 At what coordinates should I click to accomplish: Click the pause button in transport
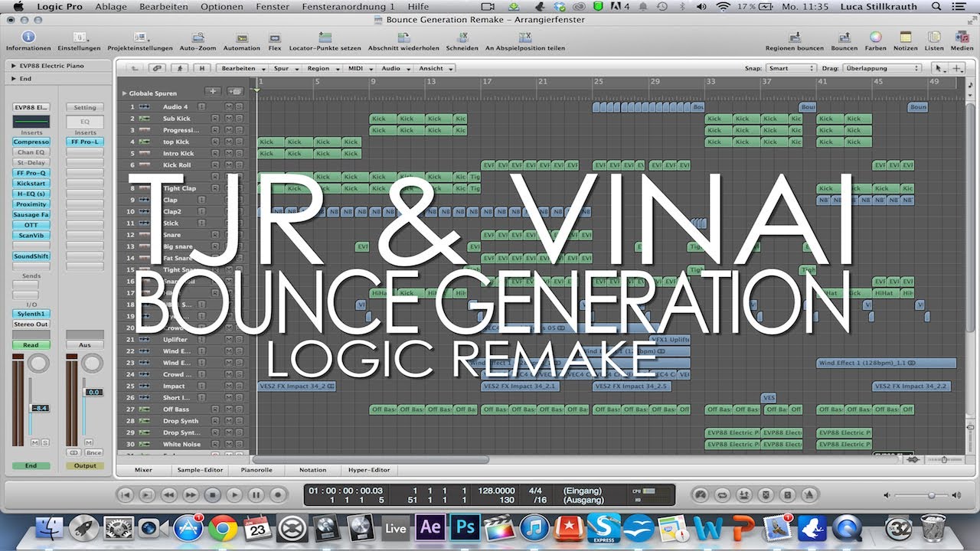(257, 495)
